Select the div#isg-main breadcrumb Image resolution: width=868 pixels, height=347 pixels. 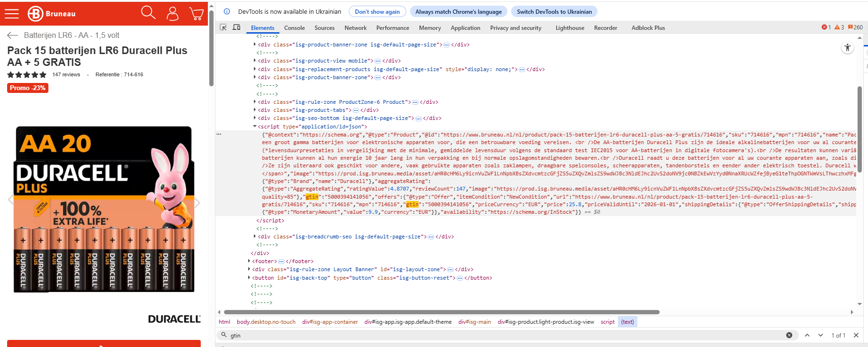[475, 322]
